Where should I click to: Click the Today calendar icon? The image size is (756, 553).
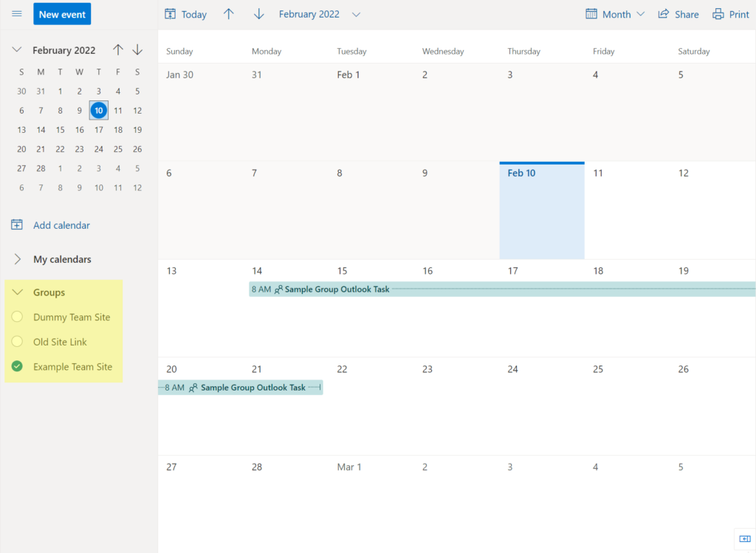pyautogui.click(x=171, y=14)
